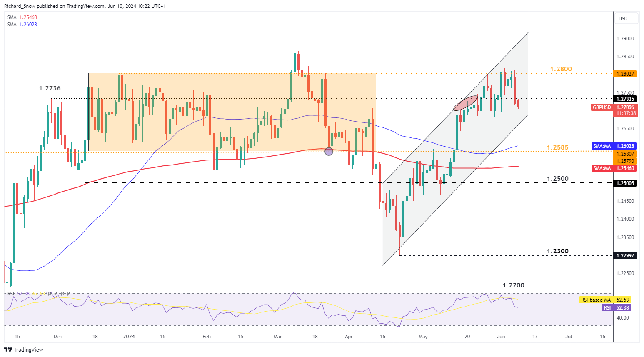Select the purple circle marker on red SMA
The image size is (644, 357).
pyautogui.click(x=329, y=151)
